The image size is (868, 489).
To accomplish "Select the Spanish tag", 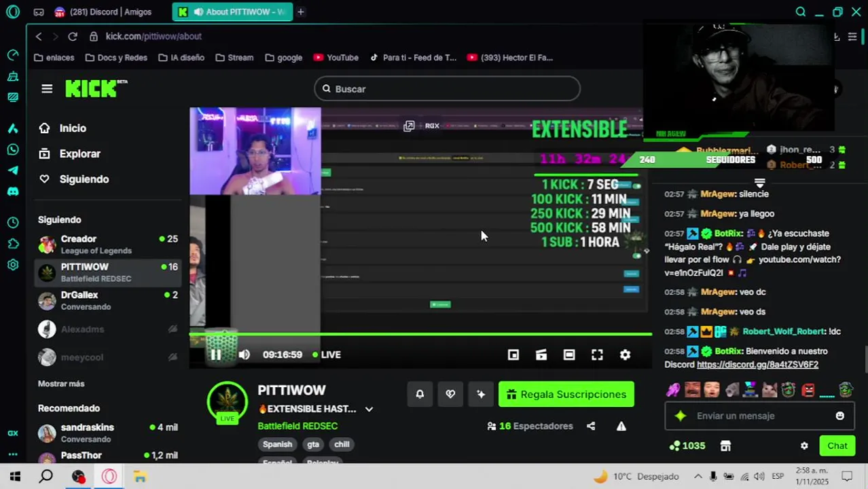I will tap(277, 444).
